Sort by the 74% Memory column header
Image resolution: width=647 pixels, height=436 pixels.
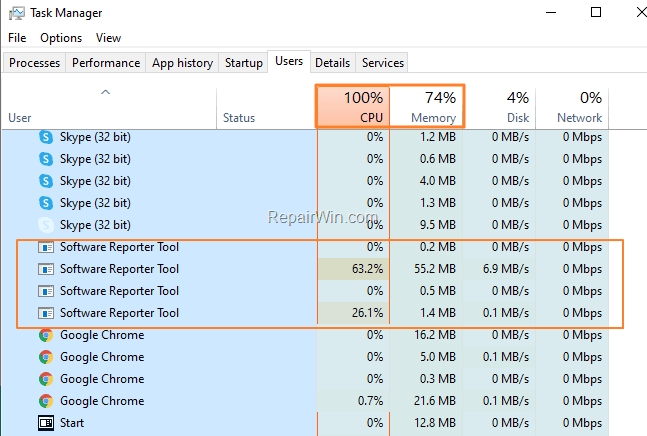426,108
